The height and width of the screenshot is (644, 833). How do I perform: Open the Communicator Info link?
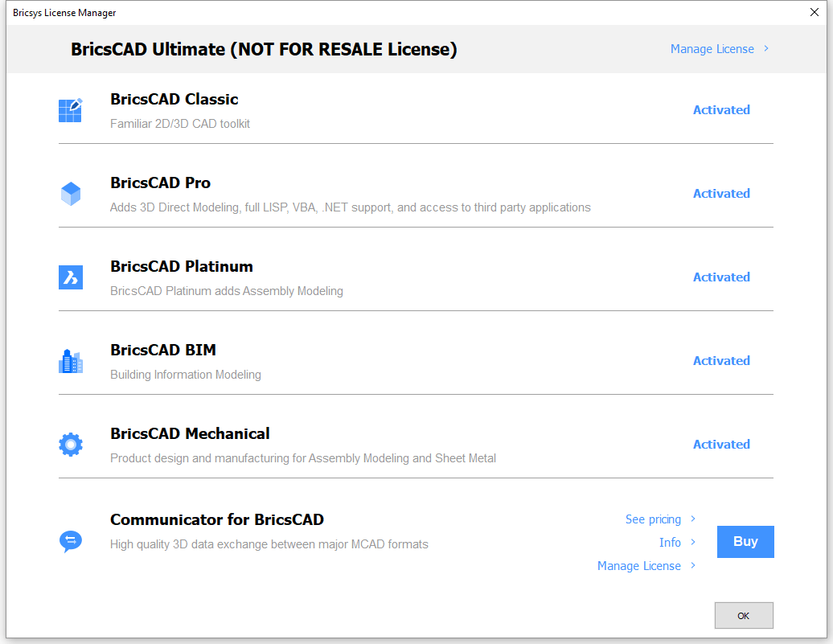[670, 542]
